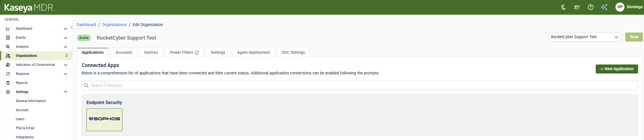
Task: Go to the Dashboard breadcrumb link
Action: 86,25
